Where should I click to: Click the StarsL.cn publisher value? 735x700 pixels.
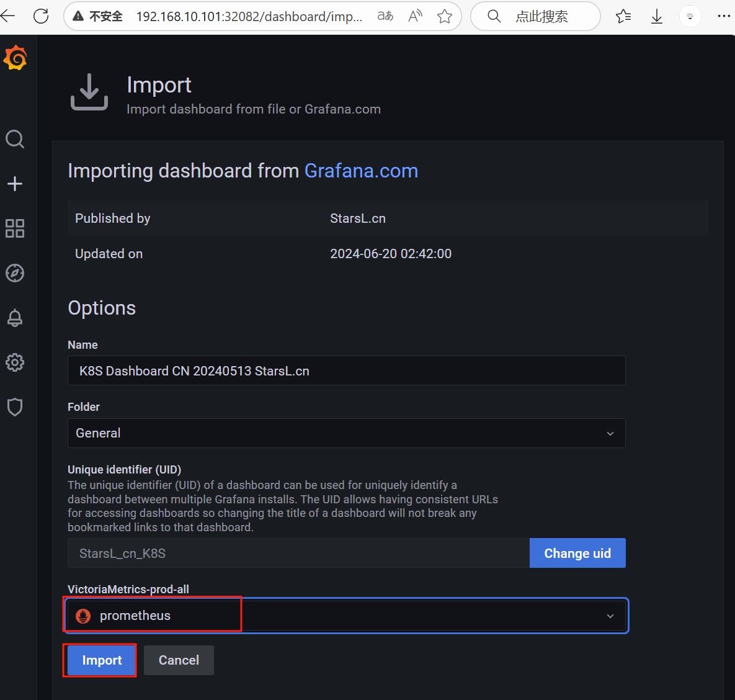coord(358,218)
